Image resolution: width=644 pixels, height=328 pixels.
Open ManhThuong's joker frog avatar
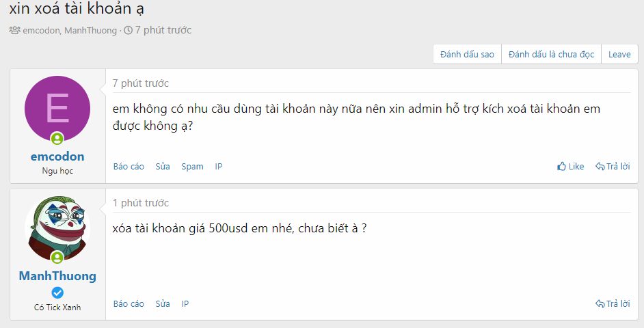tap(57, 228)
